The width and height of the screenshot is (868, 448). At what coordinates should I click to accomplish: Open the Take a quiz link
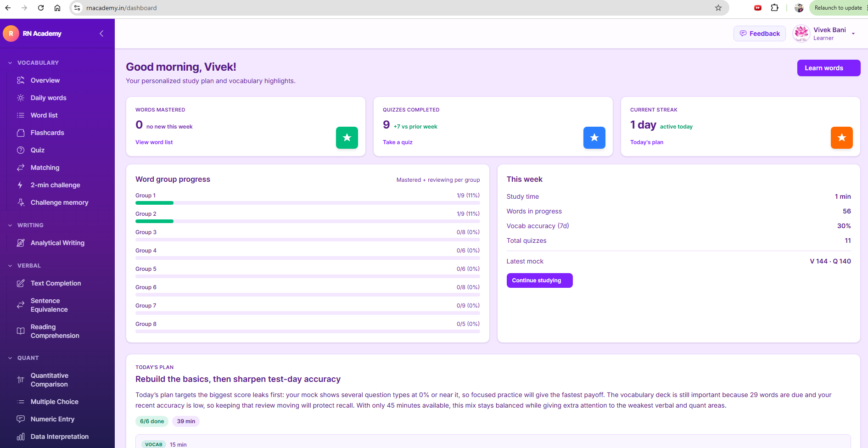point(398,142)
